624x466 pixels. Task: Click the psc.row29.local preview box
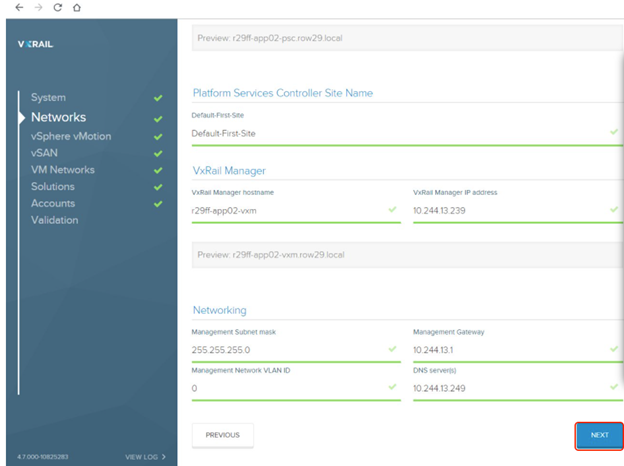tap(407, 38)
